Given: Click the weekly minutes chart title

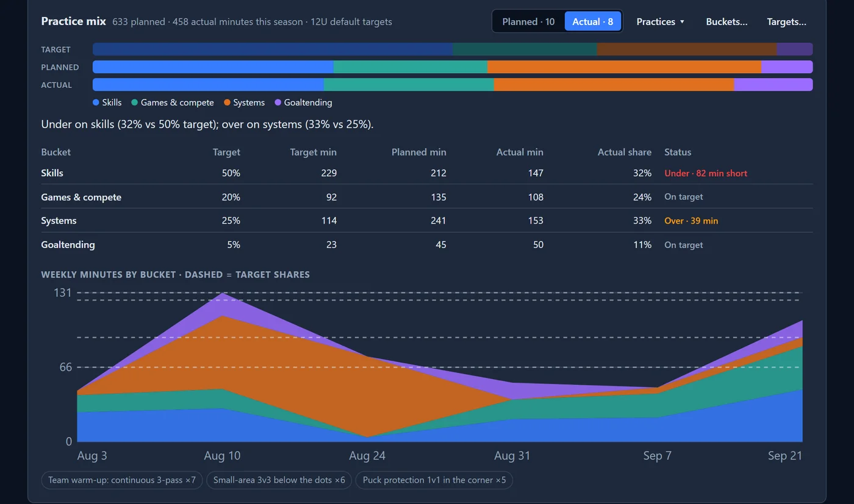Looking at the screenshot, I should [x=175, y=274].
